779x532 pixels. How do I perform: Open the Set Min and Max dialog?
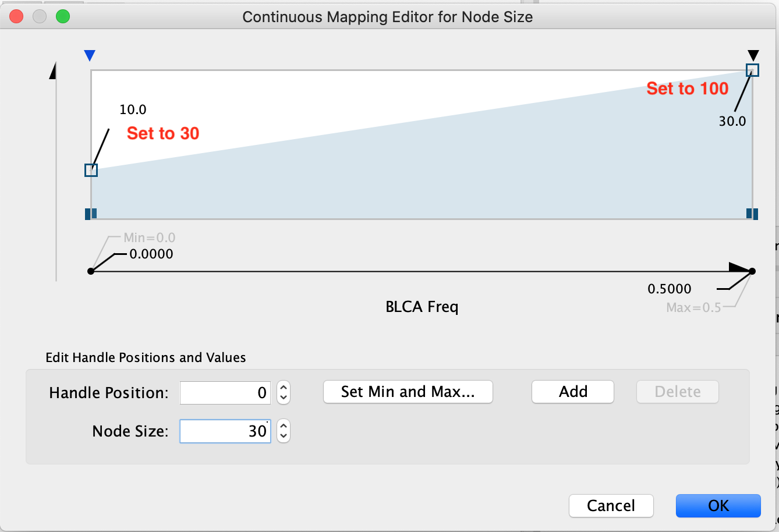tap(408, 392)
